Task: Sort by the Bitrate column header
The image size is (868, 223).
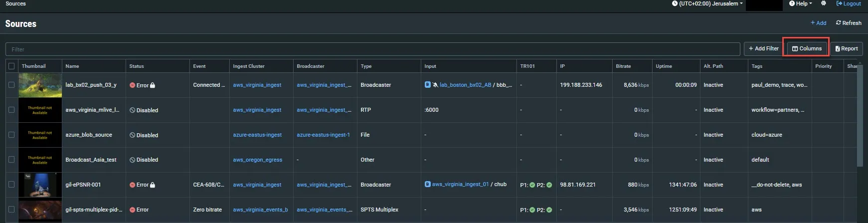Action: pyautogui.click(x=623, y=66)
